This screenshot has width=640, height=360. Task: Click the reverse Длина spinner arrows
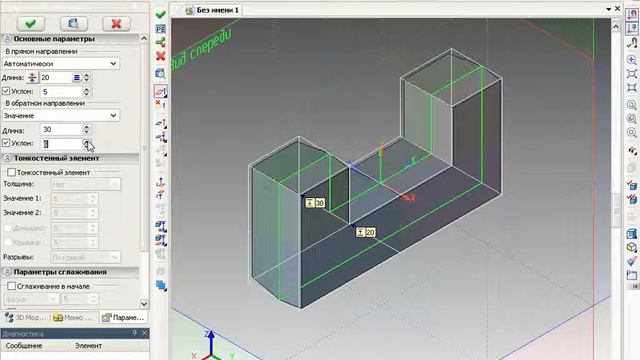pyautogui.click(x=87, y=130)
